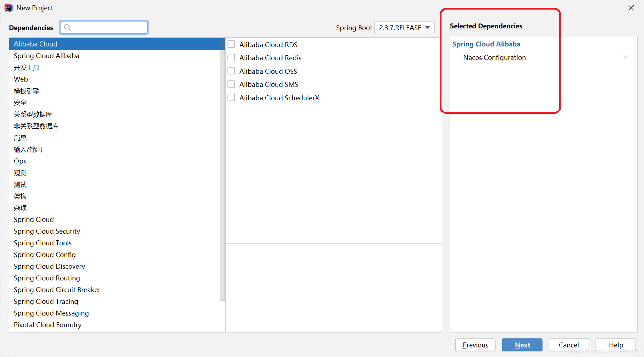Select Nacos Configuration in Selected Dependencies

[x=494, y=57]
